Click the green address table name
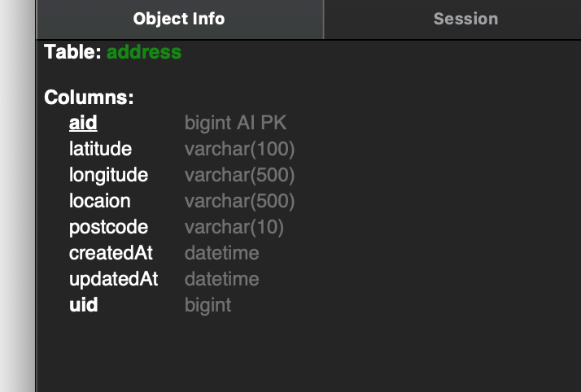 144,53
